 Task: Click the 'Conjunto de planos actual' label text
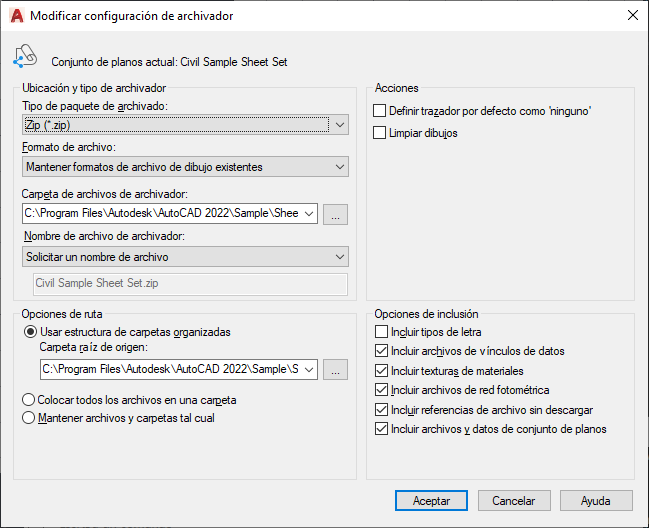tap(169, 62)
